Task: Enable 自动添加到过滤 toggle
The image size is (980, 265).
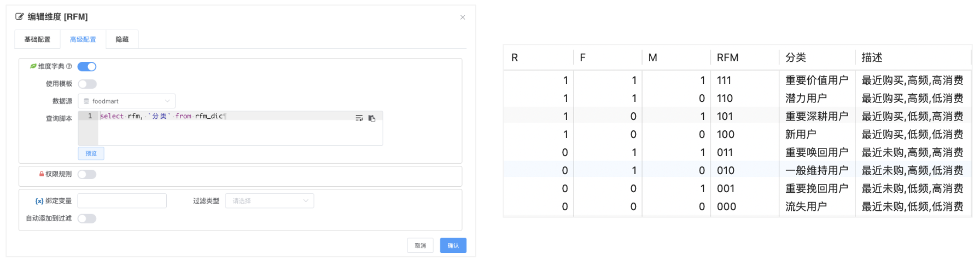Action: 87,218
